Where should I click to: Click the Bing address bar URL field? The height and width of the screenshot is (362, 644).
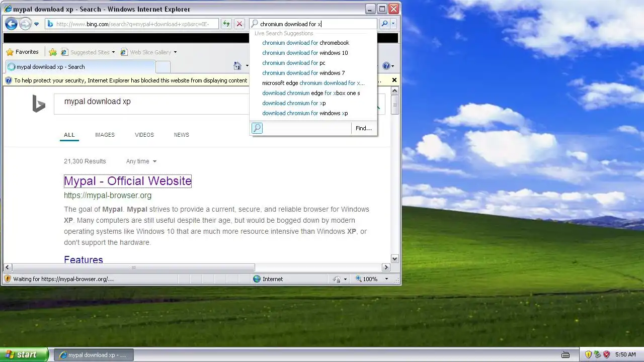point(131,24)
